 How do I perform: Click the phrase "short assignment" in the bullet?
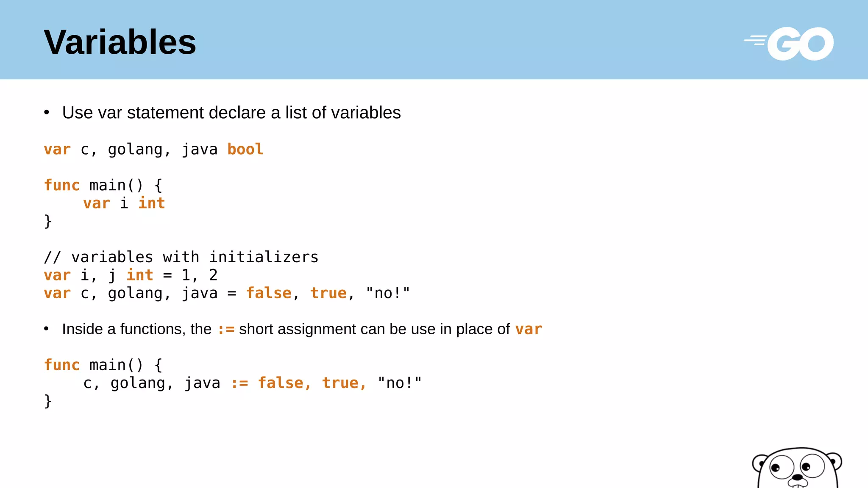coord(298,329)
